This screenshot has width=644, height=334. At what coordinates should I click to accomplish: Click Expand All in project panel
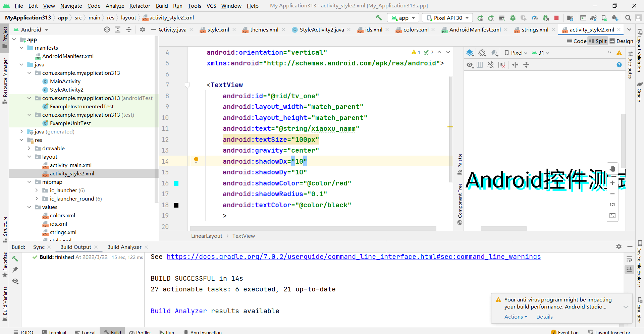click(x=118, y=30)
